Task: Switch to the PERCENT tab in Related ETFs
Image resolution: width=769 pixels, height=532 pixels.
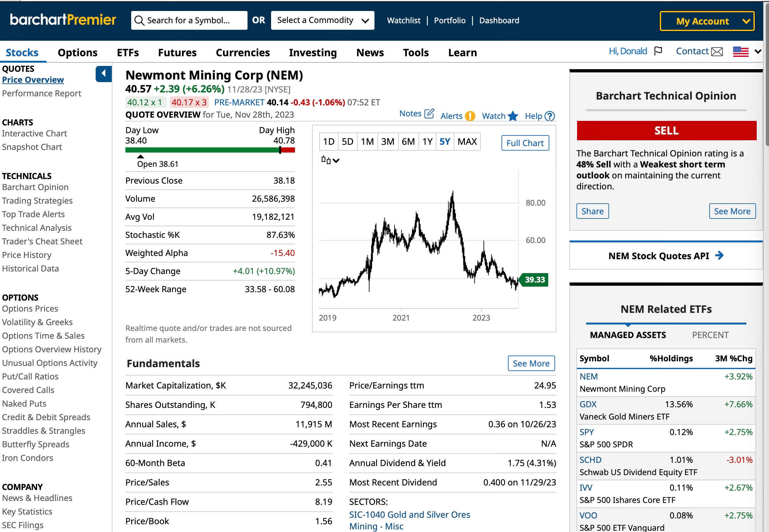Action: (x=710, y=335)
